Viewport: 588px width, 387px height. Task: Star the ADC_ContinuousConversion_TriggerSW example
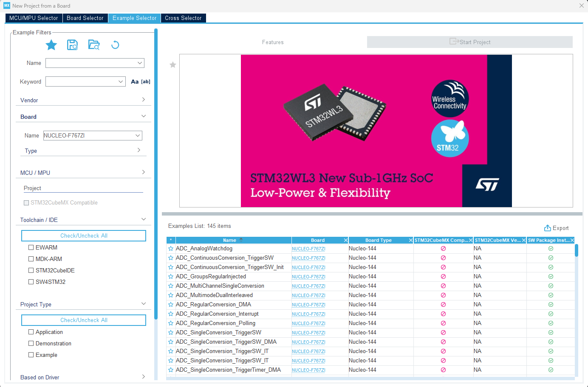click(171, 258)
